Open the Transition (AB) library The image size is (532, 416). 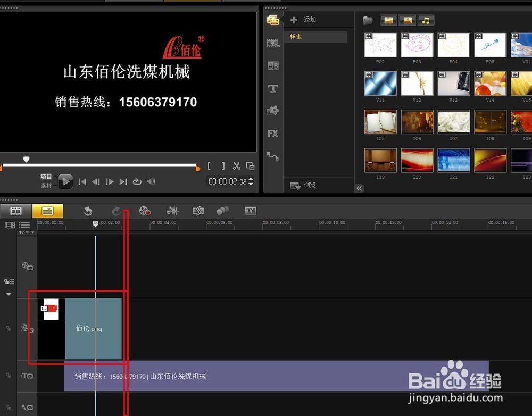(x=273, y=66)
